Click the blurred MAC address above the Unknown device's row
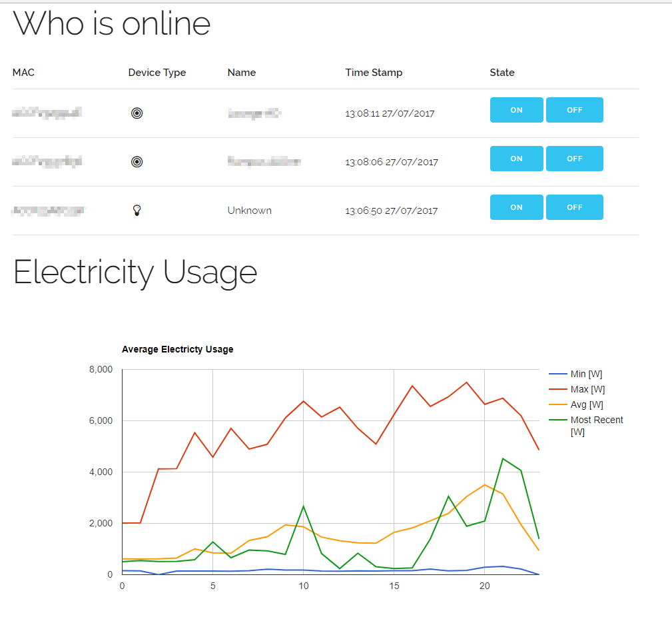 47,162
